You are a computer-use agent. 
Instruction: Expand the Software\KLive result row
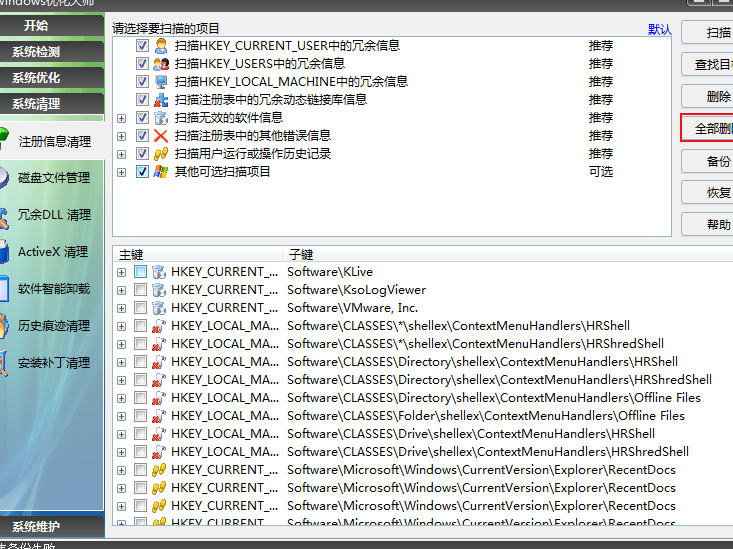tap(122, 272)
